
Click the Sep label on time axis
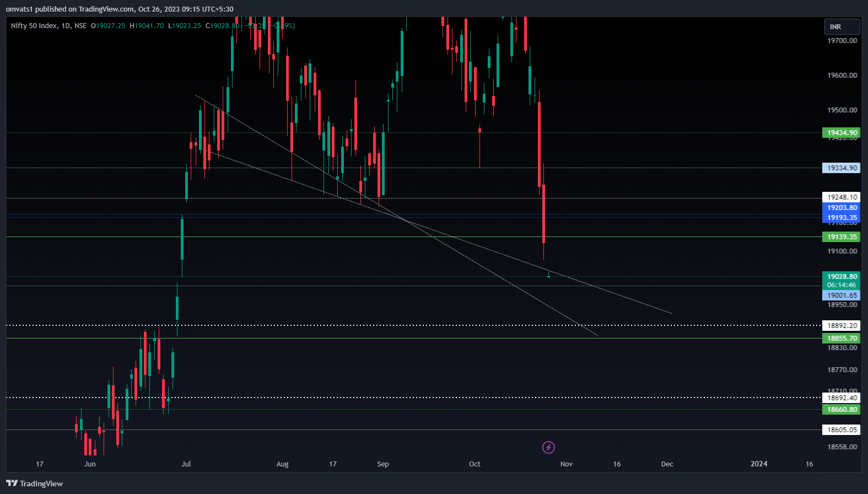point(383,464)
